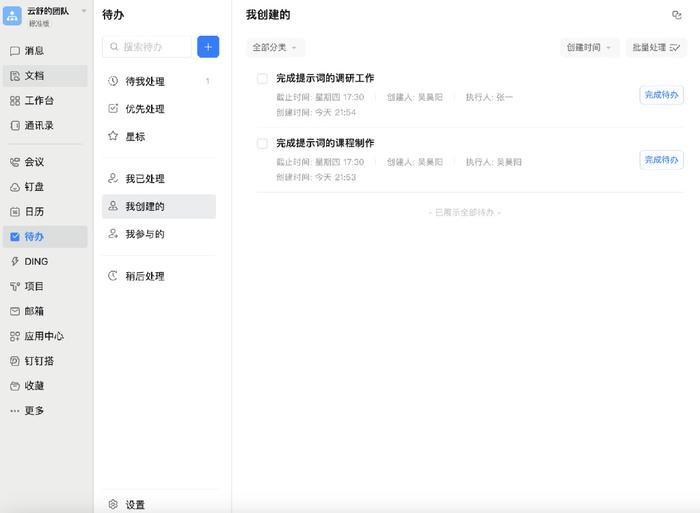Open the 创建时间 sort dropdown
700x513 pixels.
[589, 47]
